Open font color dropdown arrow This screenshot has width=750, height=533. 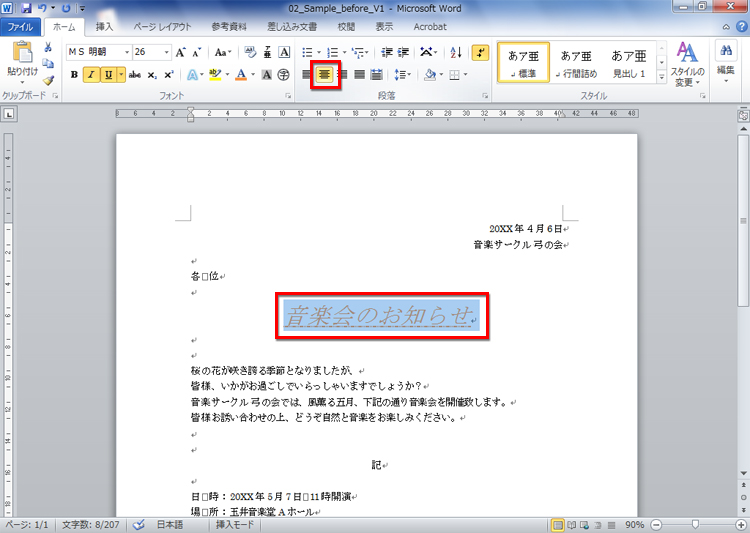(x=253, y=75)
